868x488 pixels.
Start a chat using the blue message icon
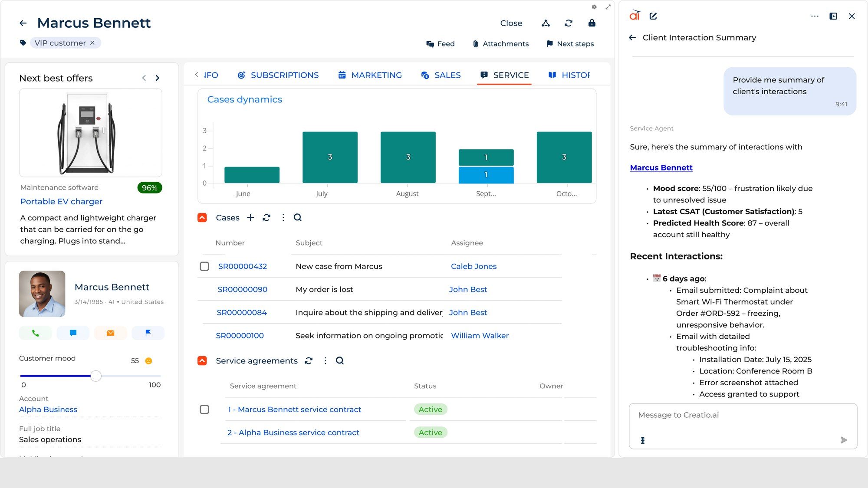pos(73,333)
